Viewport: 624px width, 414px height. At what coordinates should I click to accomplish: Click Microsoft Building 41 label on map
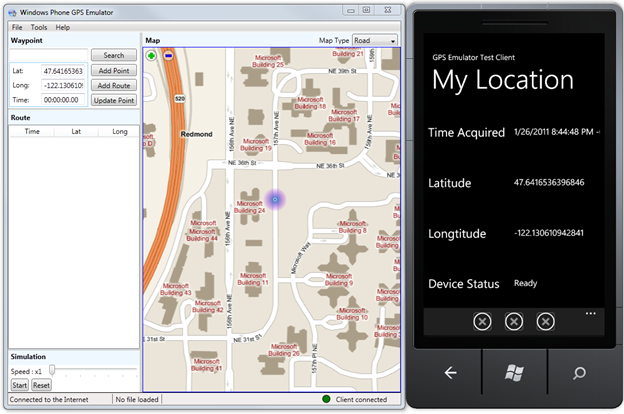pyautogui.click(x=207, y=365)
